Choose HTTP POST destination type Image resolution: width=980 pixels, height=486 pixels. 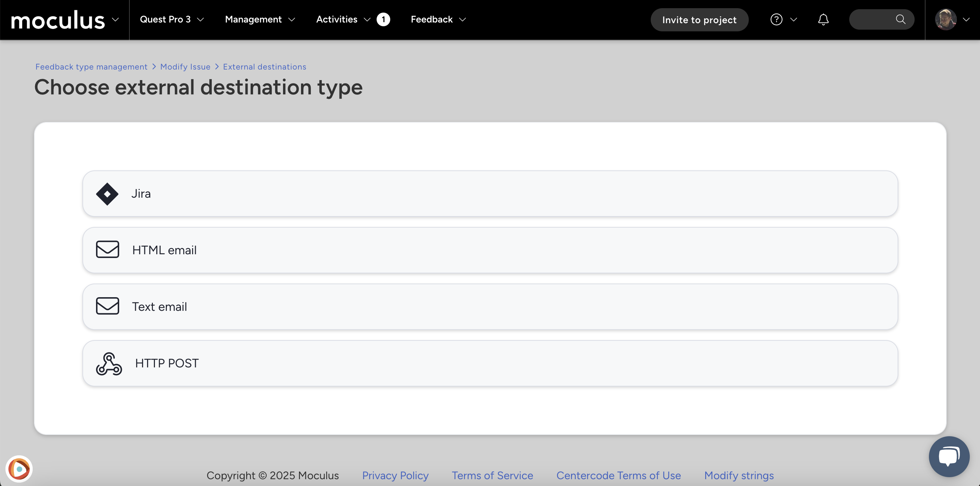[490, 363]
